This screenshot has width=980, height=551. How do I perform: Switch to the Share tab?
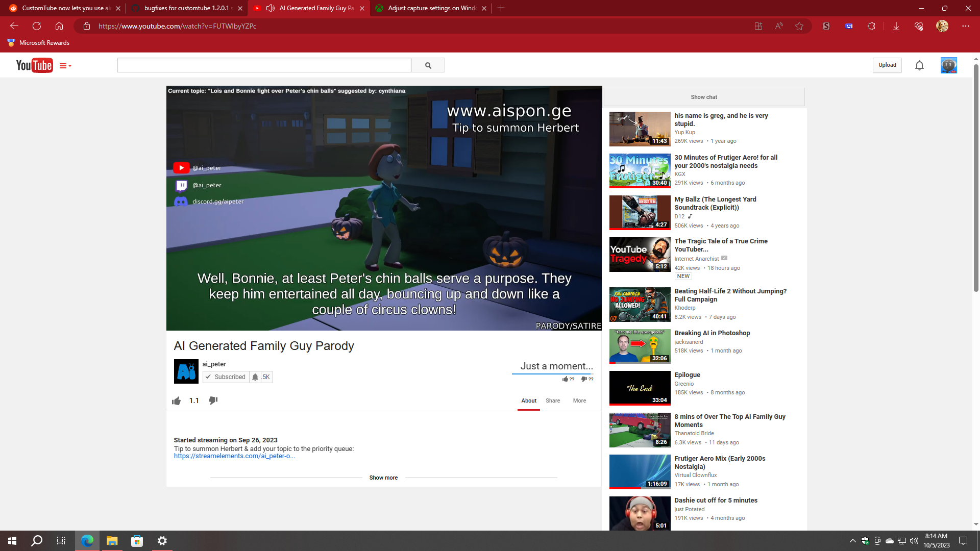pyautogui.click(x=553, y=401)
